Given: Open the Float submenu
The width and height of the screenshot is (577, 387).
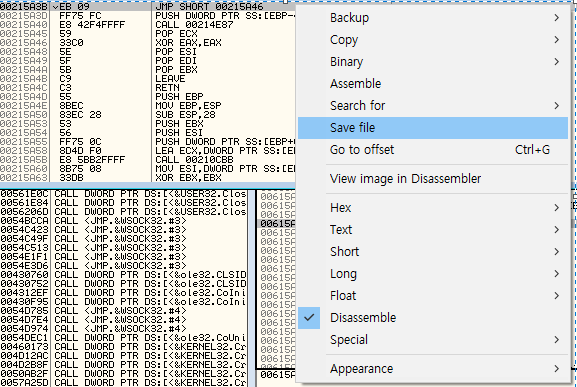Looking at the screenshot, I should (433, 296).
